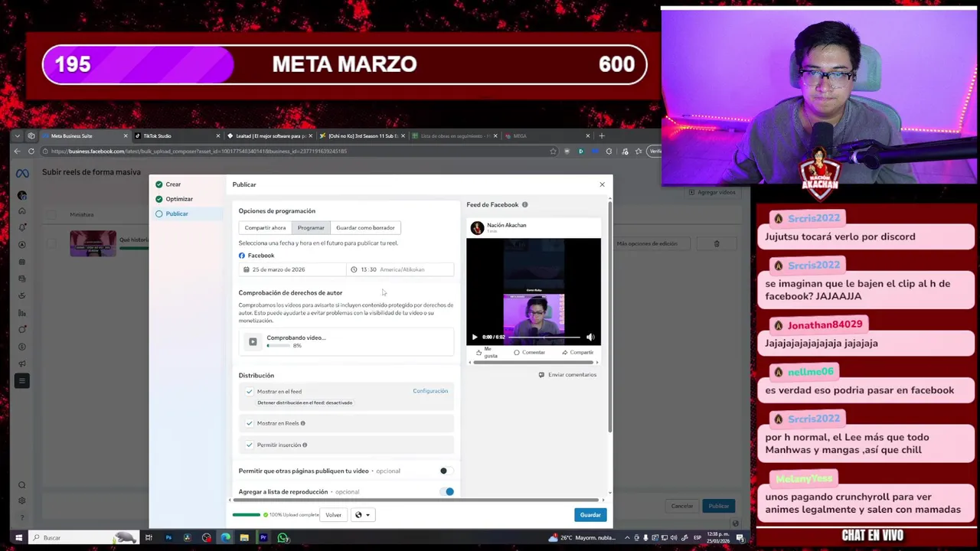Open browser tab list chevron
The height and width of the screenshot is (551, 980).
click(x=17, y=135)
